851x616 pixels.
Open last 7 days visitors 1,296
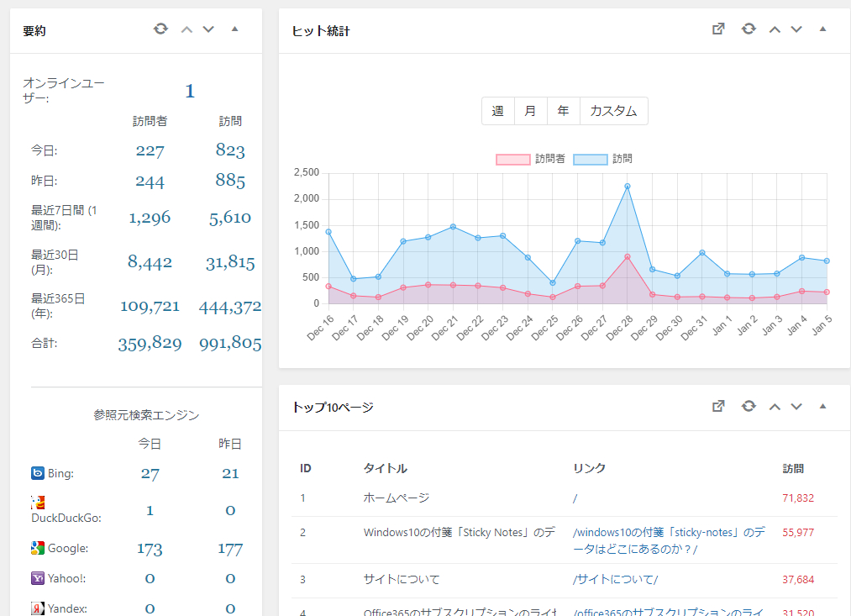[x=150, y=218]
